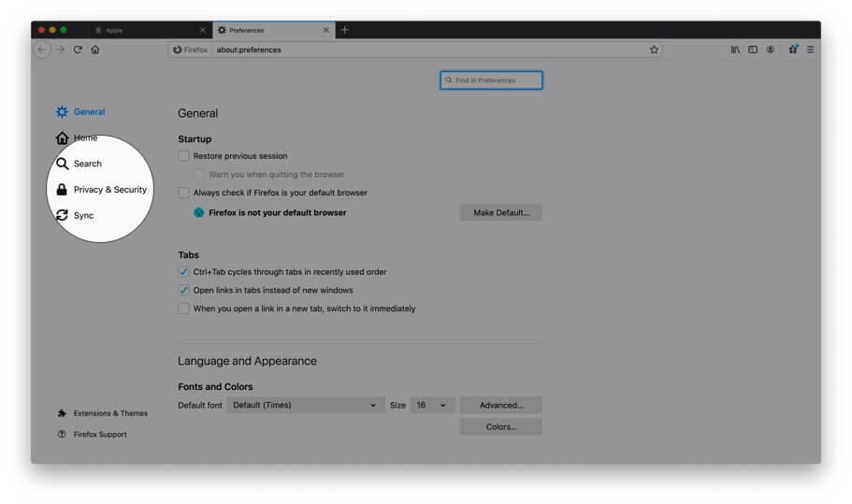Image resolution: width=852 pixels, height=504 pixels.
Task: Bookmark this page with the star icon
Action: (654, 50)
